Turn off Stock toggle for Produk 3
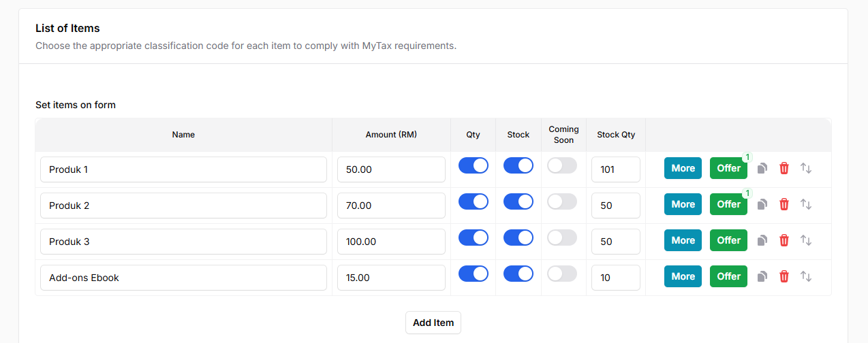Screen dimensions: 868x343 (518, 238)
